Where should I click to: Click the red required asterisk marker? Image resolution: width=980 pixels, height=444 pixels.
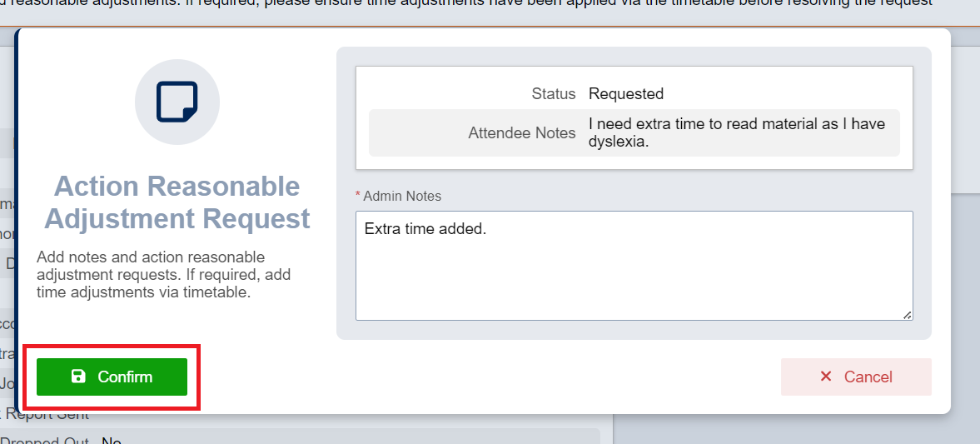[358, 197]
